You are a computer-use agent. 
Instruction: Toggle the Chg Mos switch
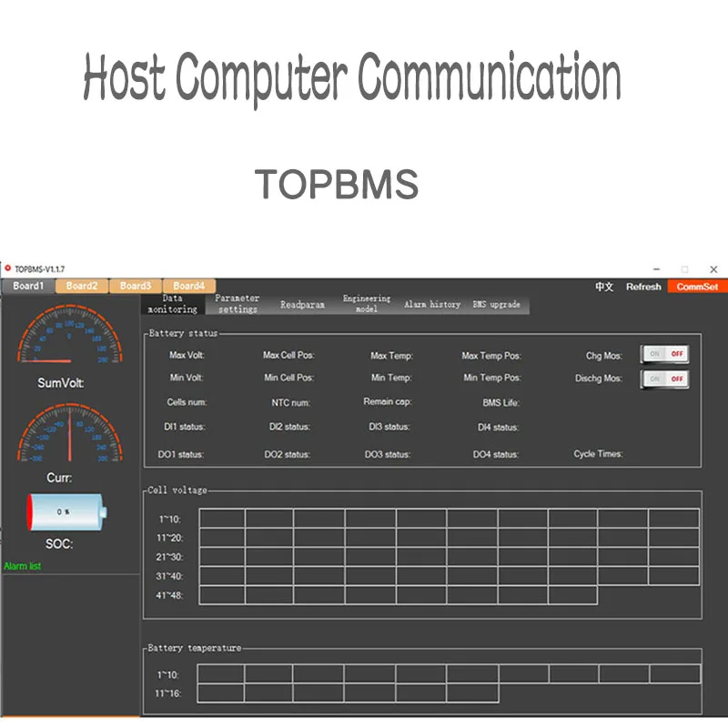664,354
